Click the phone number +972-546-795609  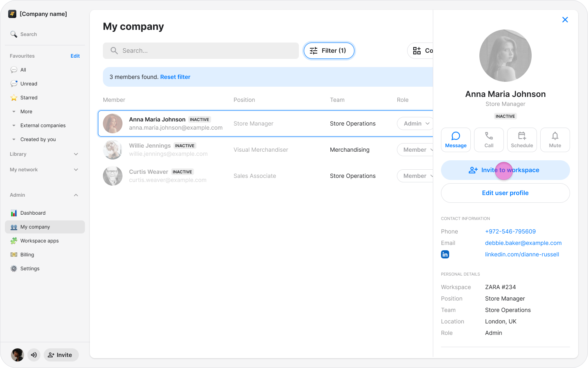pyautogui.click(x=510, y=231)
